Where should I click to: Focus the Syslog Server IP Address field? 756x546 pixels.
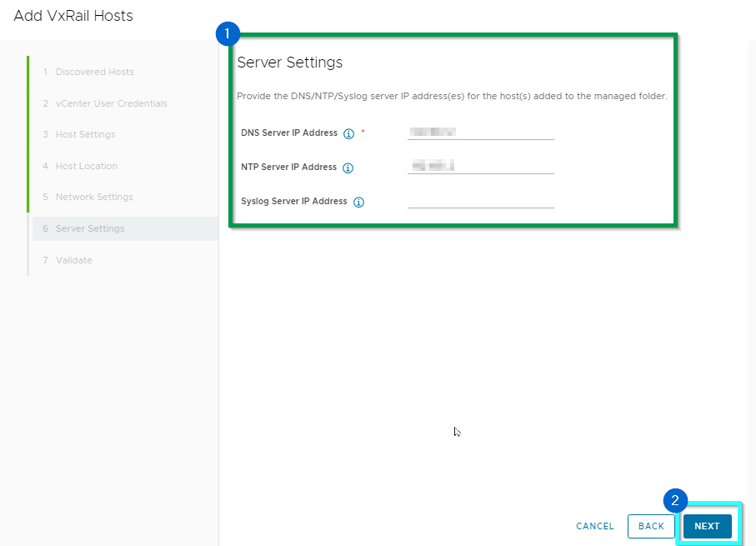click(x=481, y=201)
